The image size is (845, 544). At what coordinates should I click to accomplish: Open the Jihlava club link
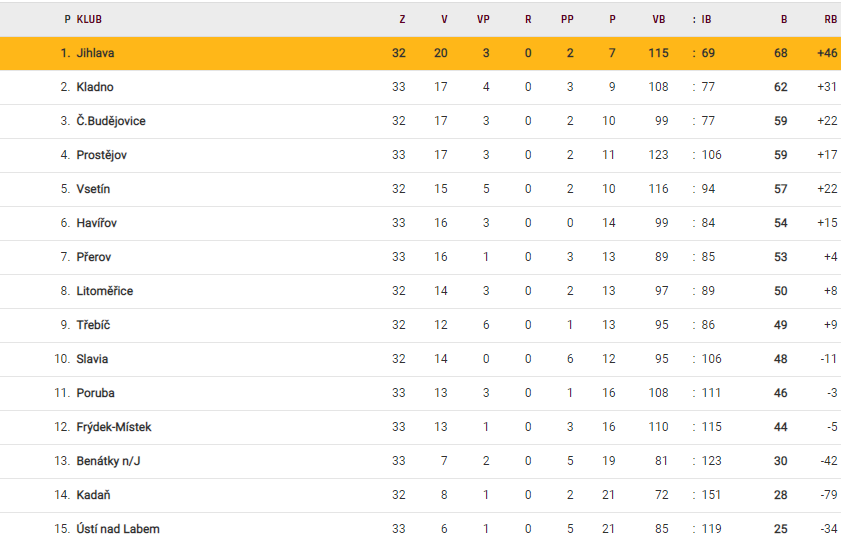(97, 53)
